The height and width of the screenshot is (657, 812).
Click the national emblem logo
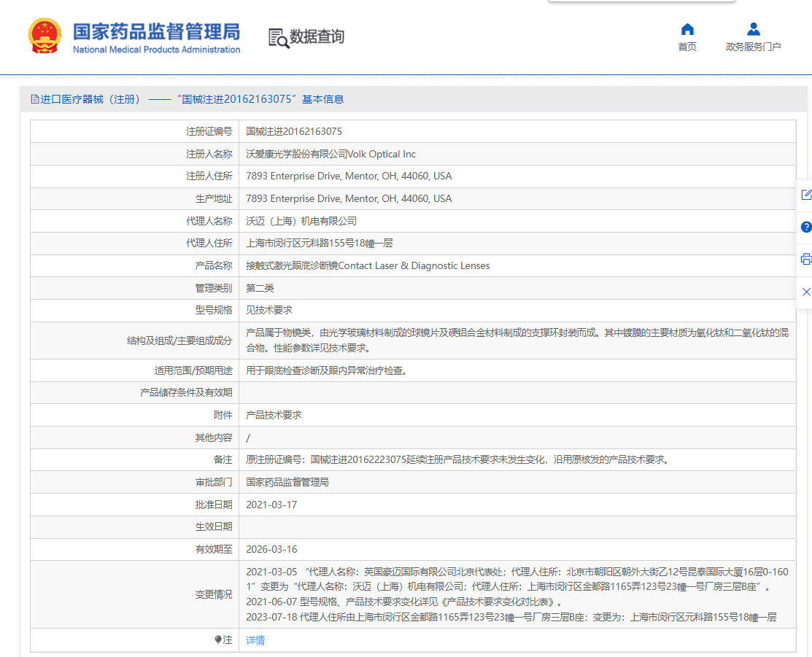[45, 36]
